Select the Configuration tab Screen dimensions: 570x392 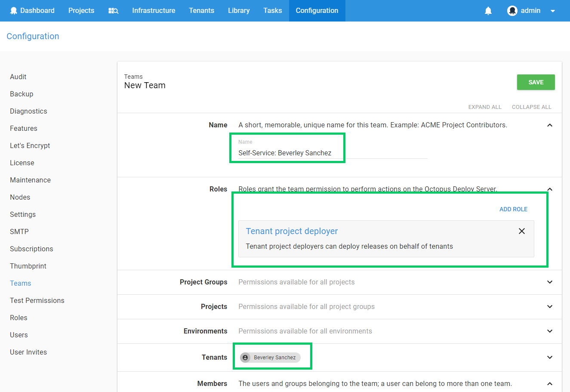317,11
